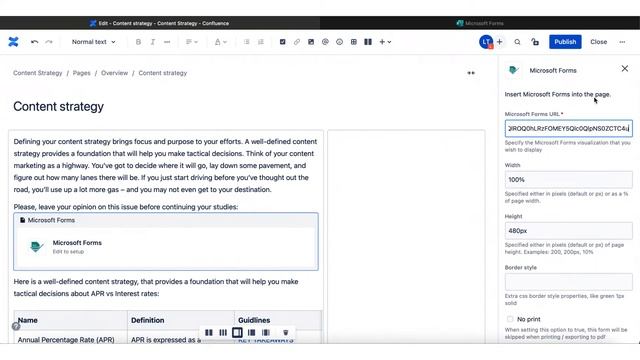Click the LT user avatar
The image size is (640, 360).
tap(486, 42)
